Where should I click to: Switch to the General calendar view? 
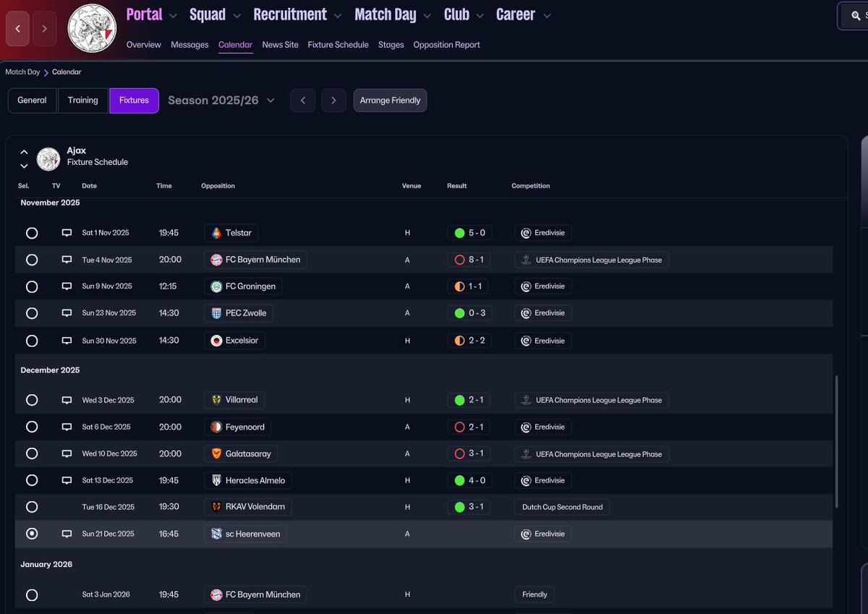(32, 101)
